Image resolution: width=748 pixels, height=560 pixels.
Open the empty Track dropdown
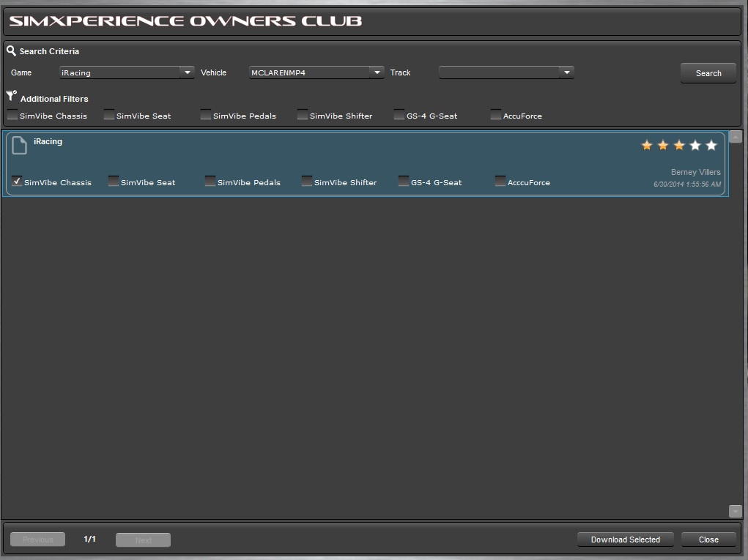(506, 72)
